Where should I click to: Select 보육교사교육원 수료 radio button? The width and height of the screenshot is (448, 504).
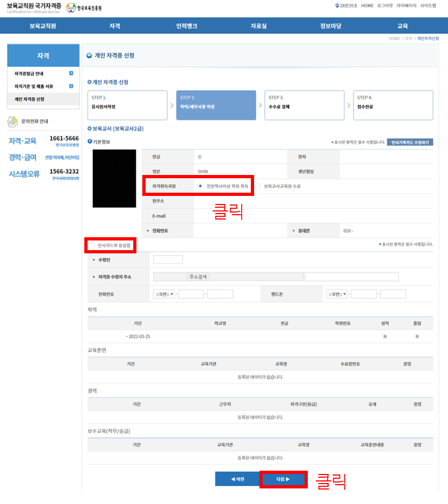(258, 186)
